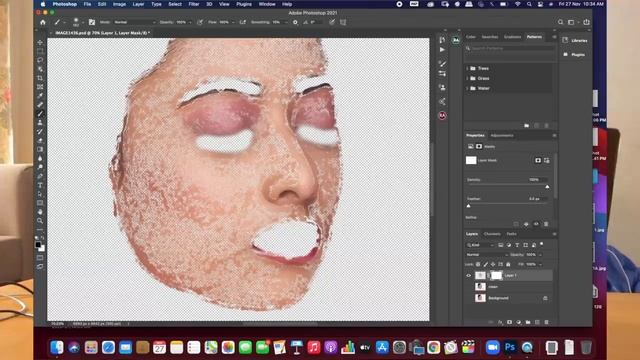Open layer blend mode Normal dropdown
640x360 pixels.
487,255
